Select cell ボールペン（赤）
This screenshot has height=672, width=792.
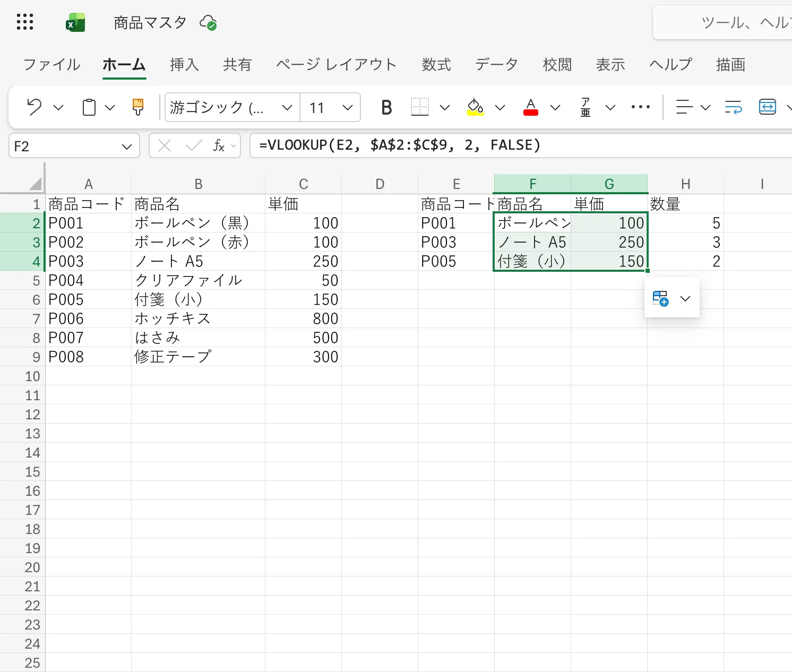198,242
